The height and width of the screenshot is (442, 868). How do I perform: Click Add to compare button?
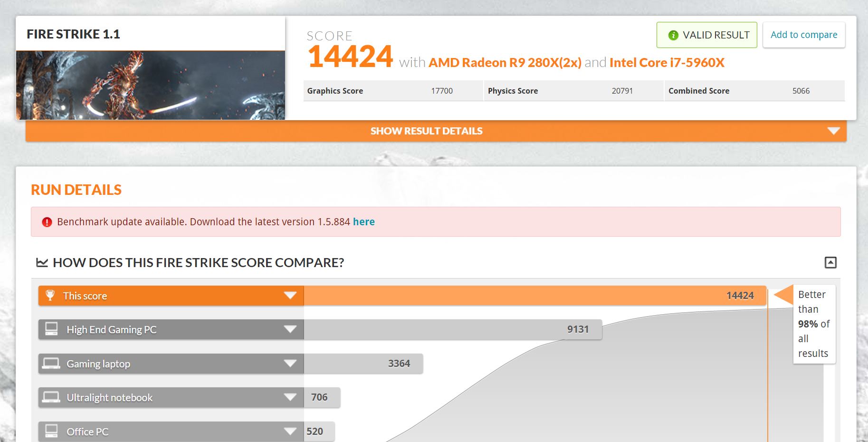pos(804,35)
